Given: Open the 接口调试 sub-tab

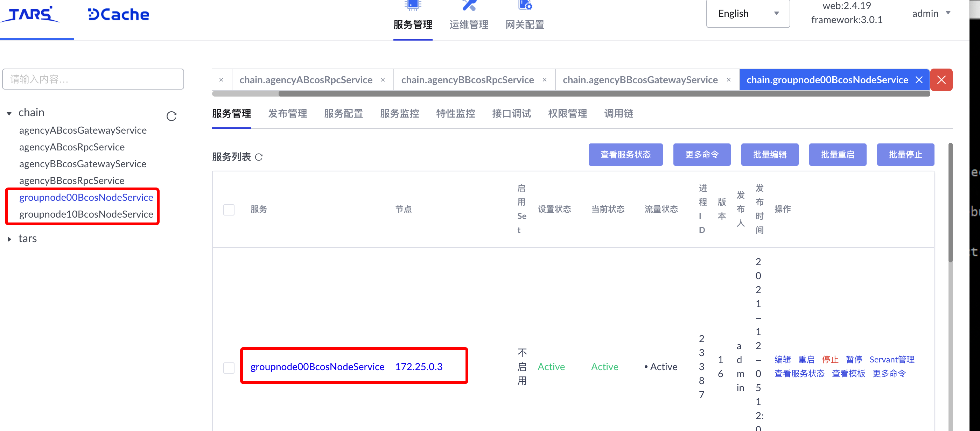Looking at the screenshot, I should [511, 113].
